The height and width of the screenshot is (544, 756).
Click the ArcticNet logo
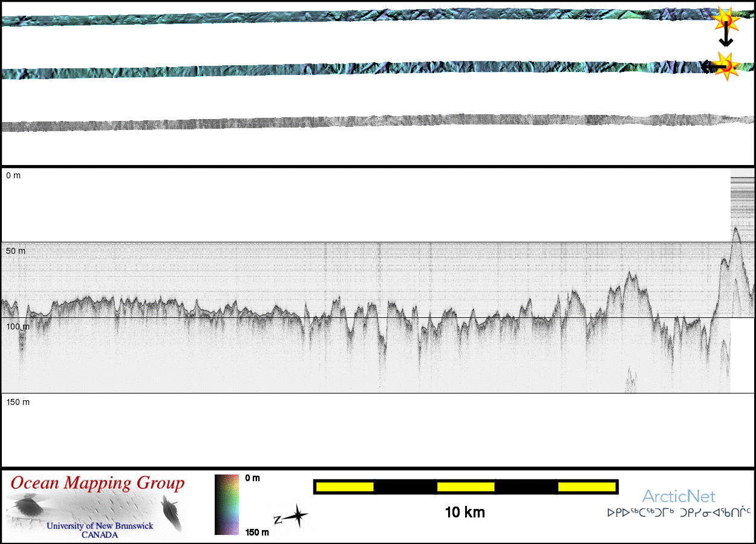pos(678,497)
